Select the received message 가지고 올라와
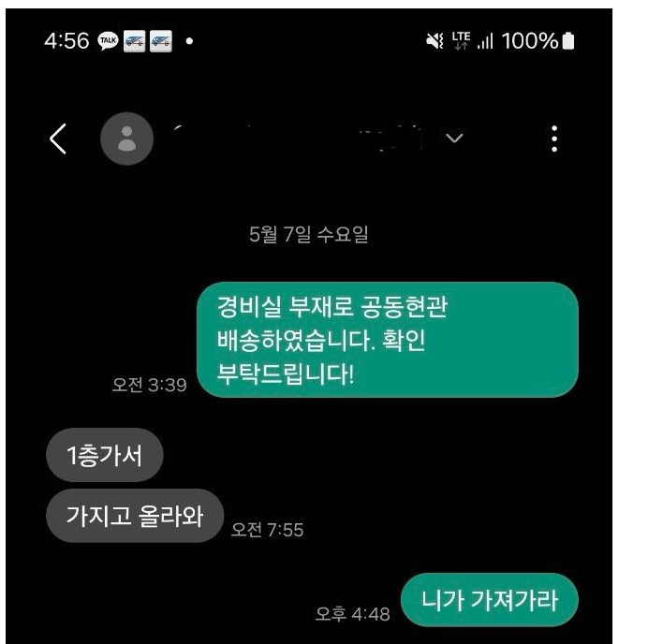663x644 pixels. (135, 516)
